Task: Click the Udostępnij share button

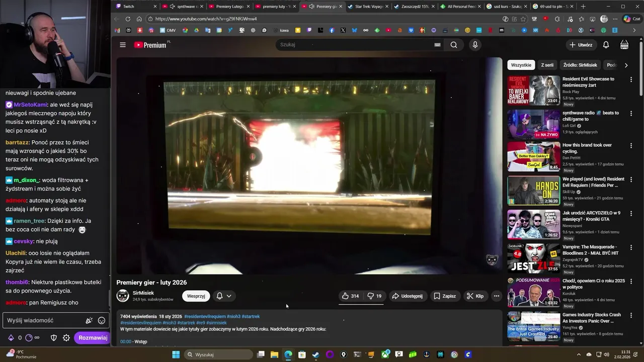Action: [407, 296]
